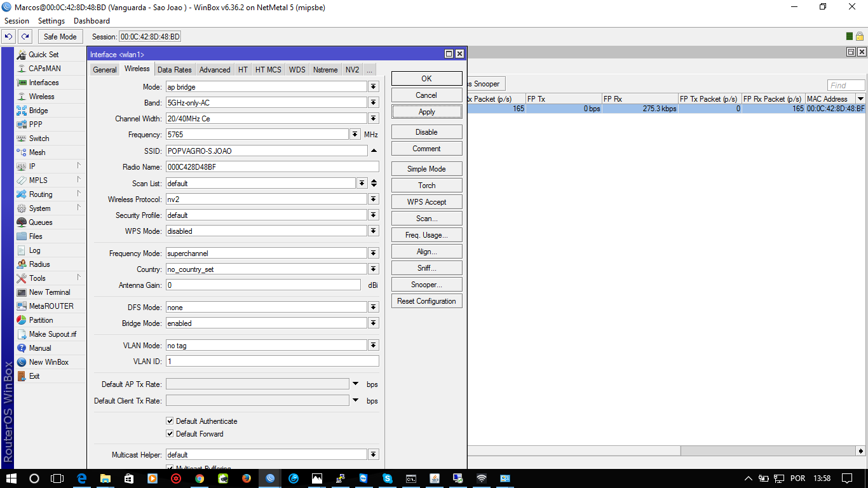The width and height of the screenshot is (868, 488).
Task: Toggle the Default Authenticate checkbox
Action: [x=170, y=421]
